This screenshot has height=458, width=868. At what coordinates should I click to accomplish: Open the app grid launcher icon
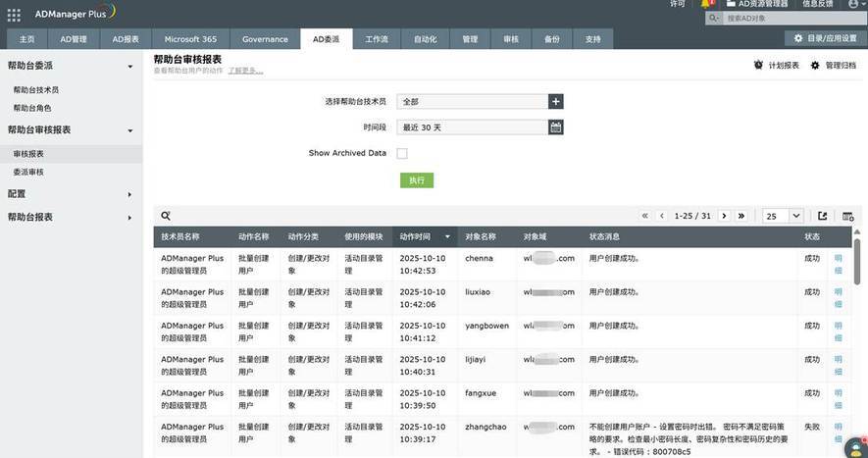14,15
